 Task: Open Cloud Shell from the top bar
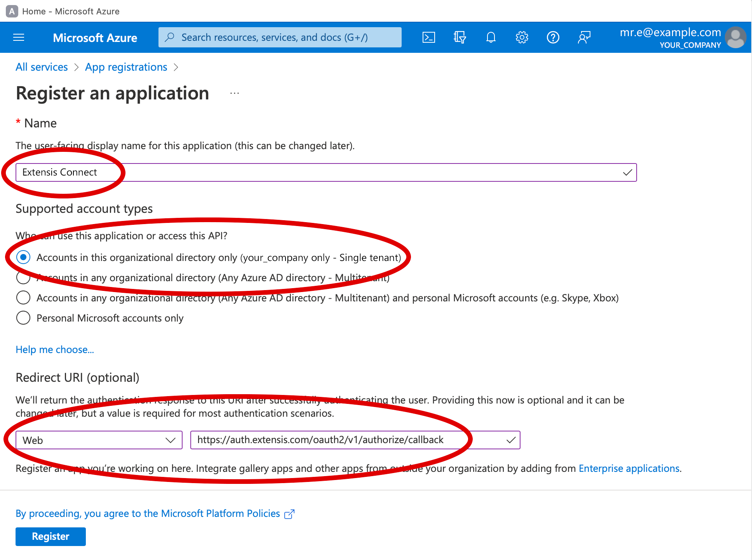pos(428,37)
